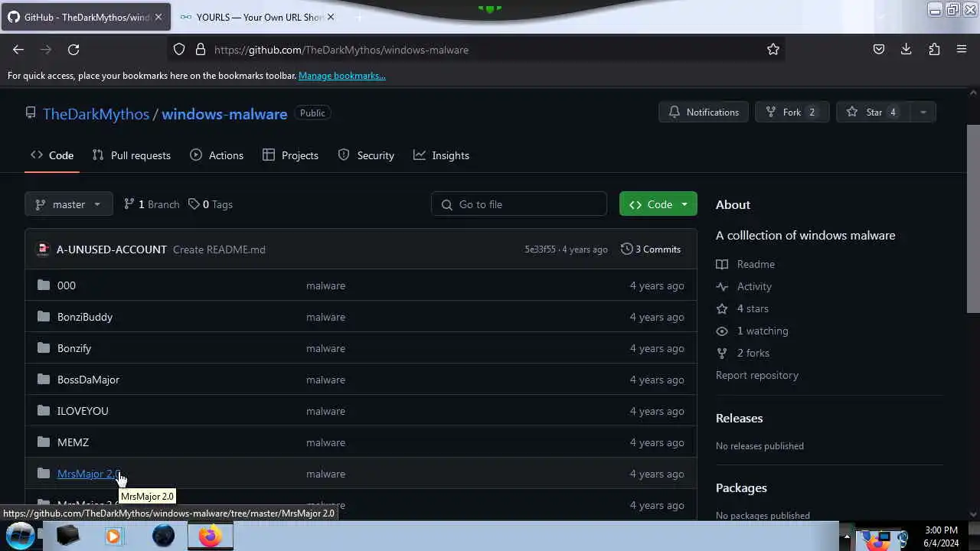Click folder icon beside BonziBuddy
Screen dimensions: 980x551
(44, 317)
